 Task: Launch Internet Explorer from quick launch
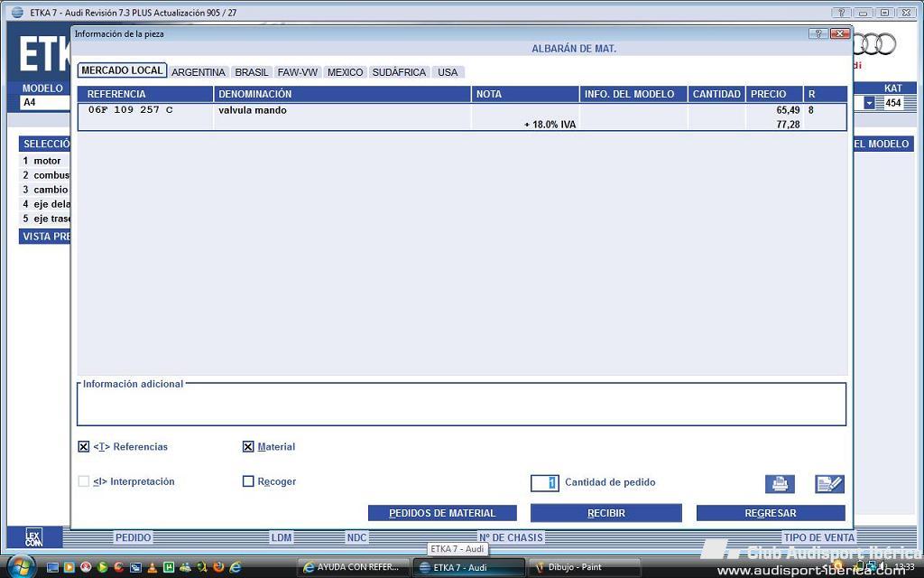(x=236, y=567)
